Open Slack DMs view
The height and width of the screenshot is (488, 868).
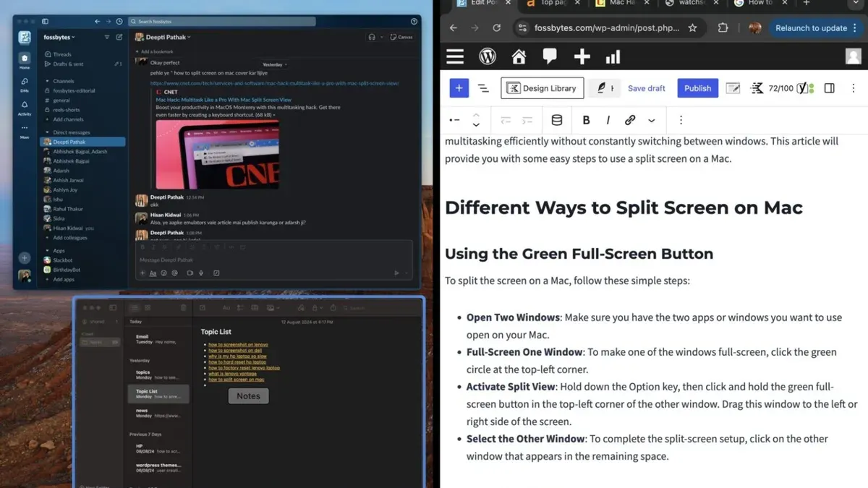pos(25,84)
